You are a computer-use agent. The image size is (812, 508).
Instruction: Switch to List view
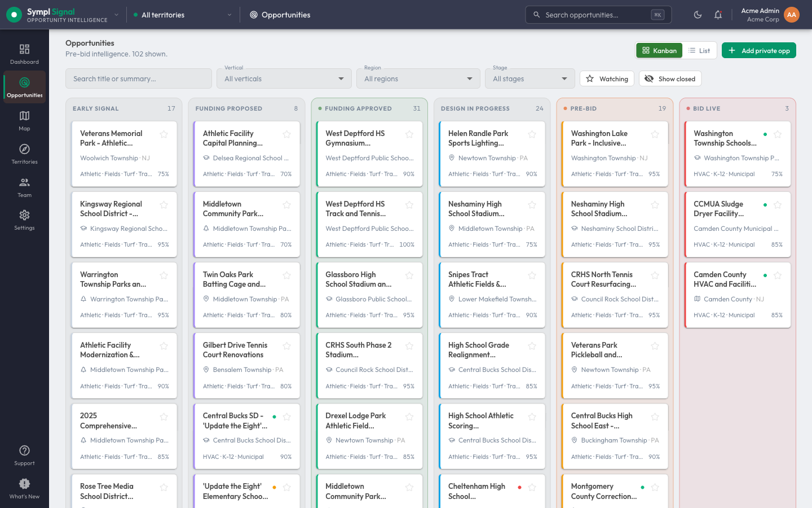[699, 50]
